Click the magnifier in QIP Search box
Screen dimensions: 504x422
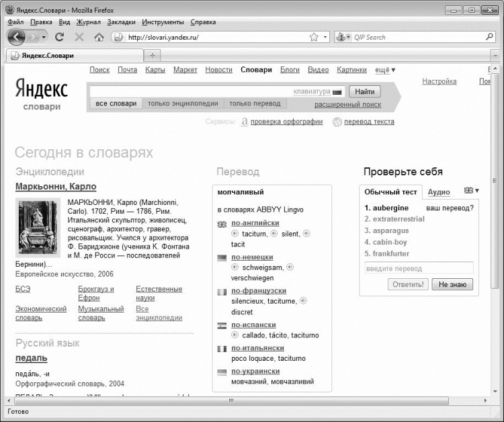coord(489,37)
